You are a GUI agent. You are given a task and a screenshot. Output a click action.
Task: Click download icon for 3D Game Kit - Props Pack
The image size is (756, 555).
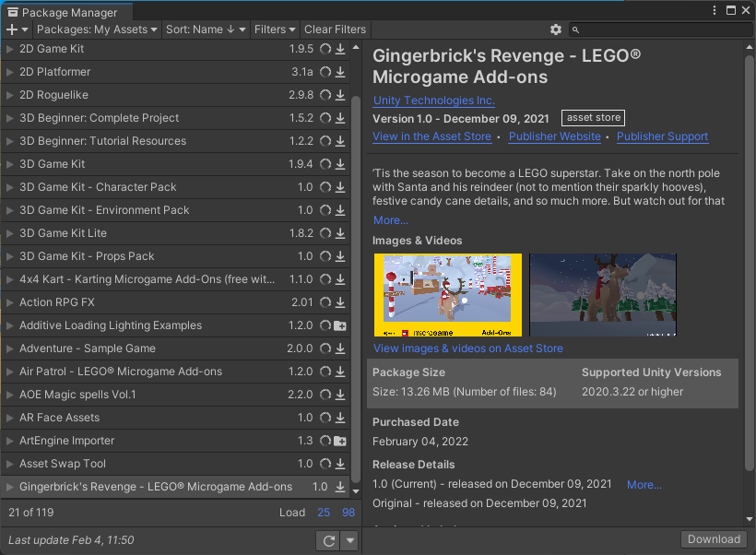(x=340, y=256)
